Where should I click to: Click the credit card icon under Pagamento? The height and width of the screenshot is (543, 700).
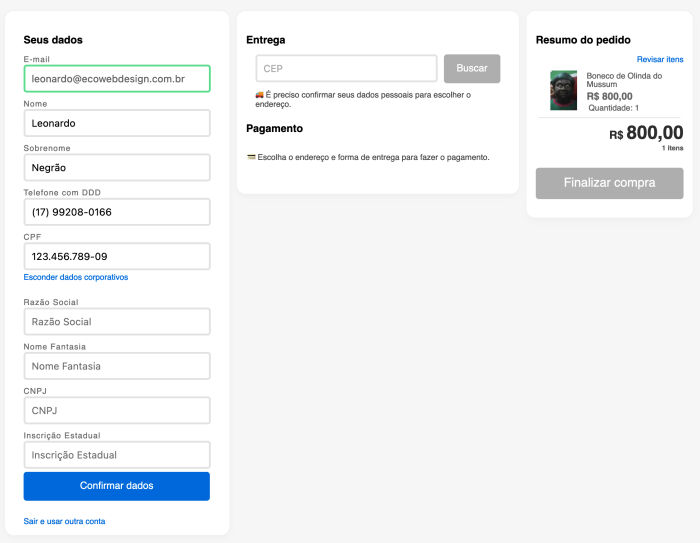251,157
